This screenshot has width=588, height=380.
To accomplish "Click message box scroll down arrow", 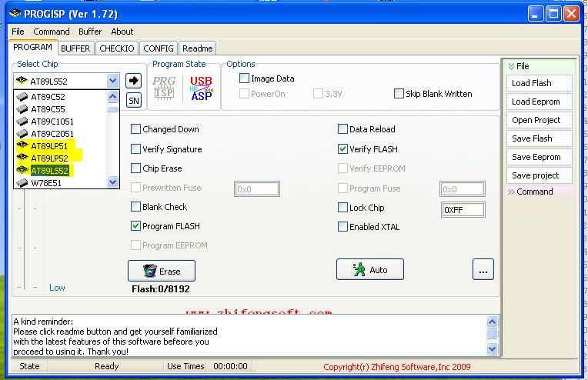I will pos(492,348).
